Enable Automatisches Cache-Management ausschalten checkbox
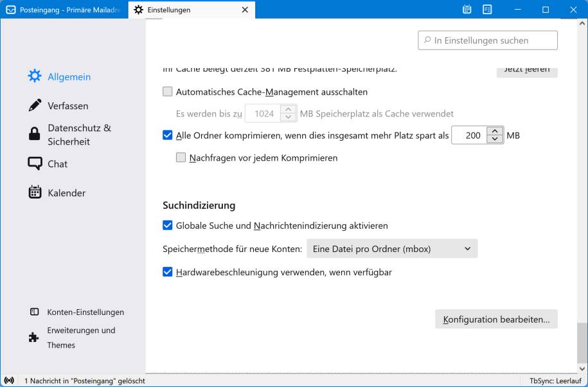 pyautogui.click(x=168, y=92)
